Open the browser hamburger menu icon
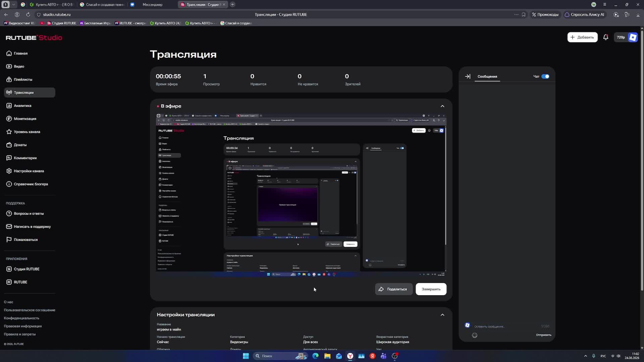The width and height of the screenshot is (644, 362). pyautogui.click(x=605, y=4)
